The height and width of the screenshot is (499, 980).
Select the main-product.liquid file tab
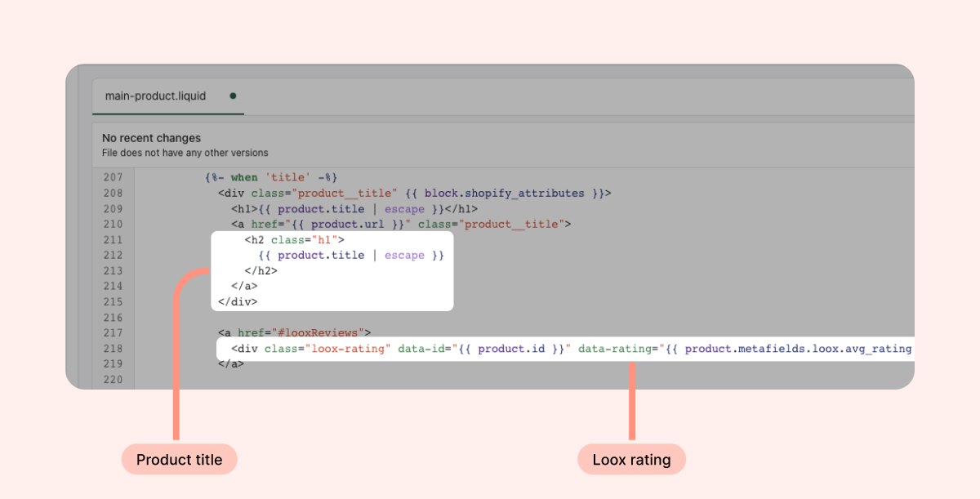point(155,96)
